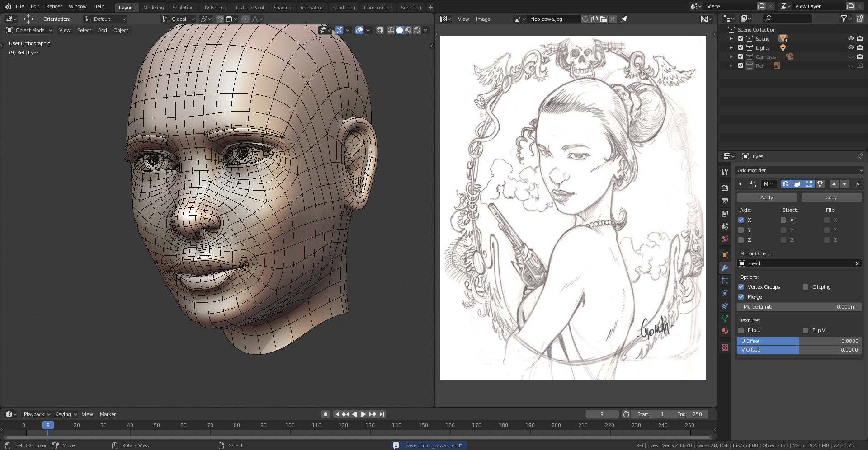Open the Texture properties tab
This screenshot has width=868, height=450.
725,347
